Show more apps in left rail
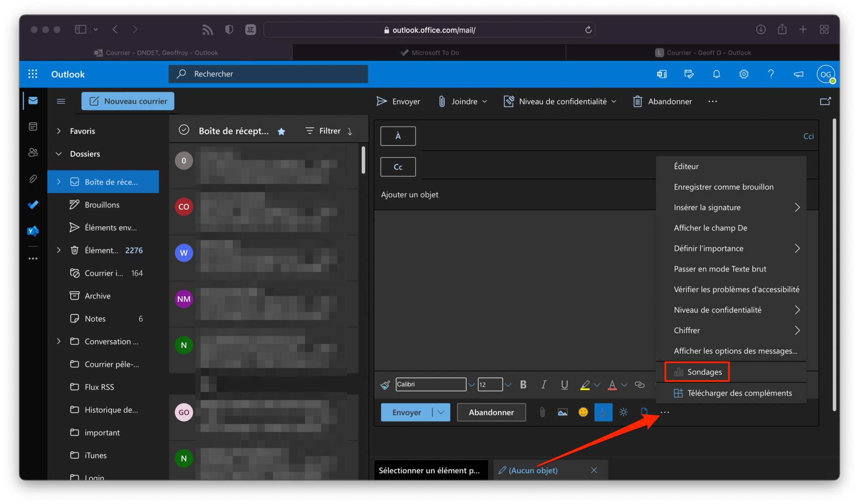 pyautogui.click(x=33, y=258)
